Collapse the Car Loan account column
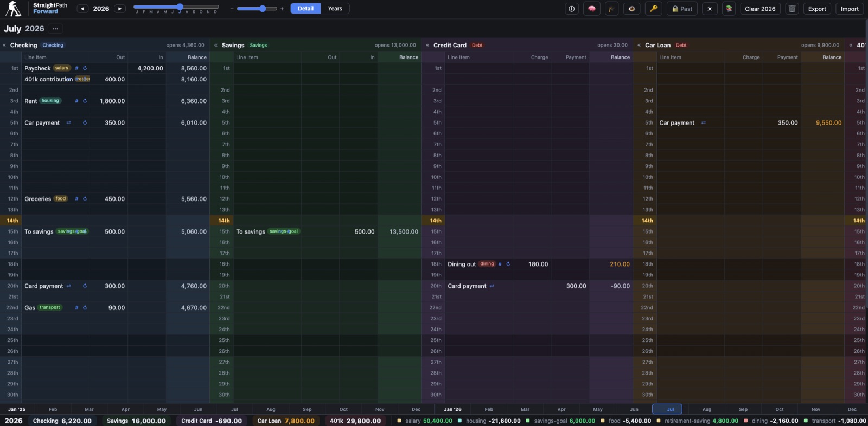The height and width of the screenshot is (426, 868). pyautogui.click(x=639, y=46)
